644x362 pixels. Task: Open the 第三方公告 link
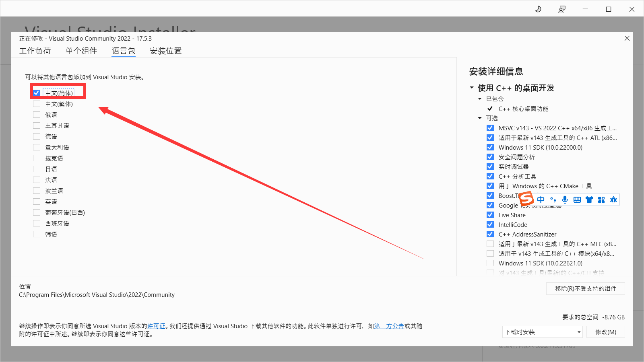(389, 326)
